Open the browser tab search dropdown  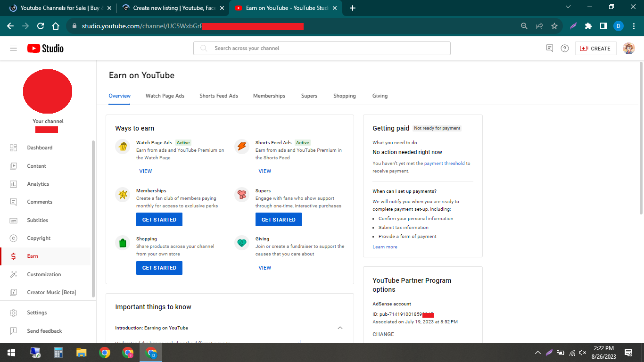pyautogui.click(x=568, y=7)
